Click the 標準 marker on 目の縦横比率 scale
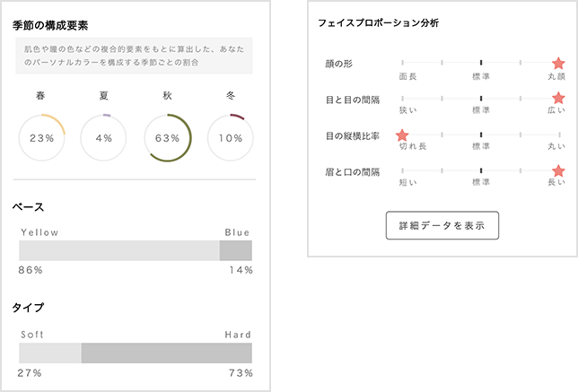The width and height of the screenshot is (578, 392). point(481,135)
